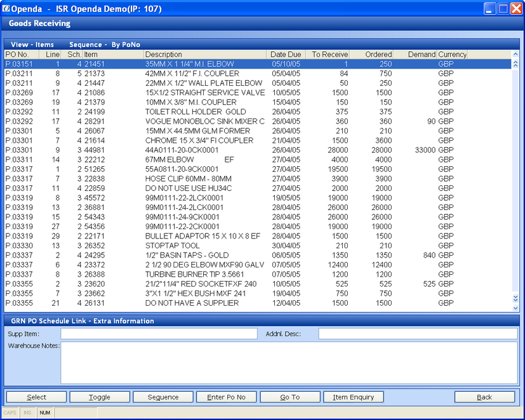Click the Date Due column header
Viewport: 525px width, 420px height.
[x=286, y=54]
